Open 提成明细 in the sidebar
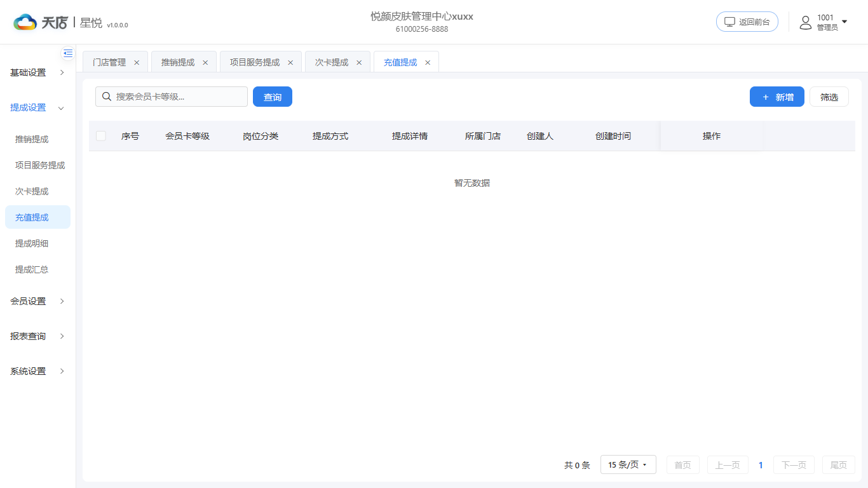 [x=37, y=243]
